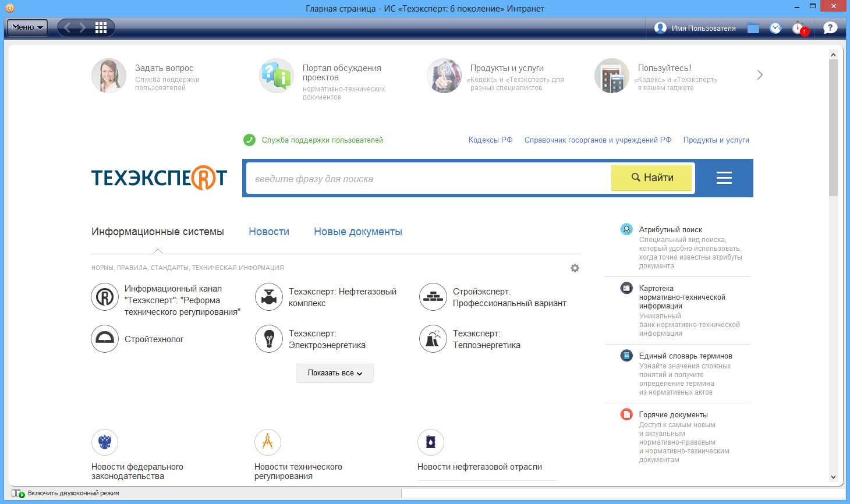Focus the search phrase input field
This screenshot has height=504, width=850.
[x=428, y=179]
